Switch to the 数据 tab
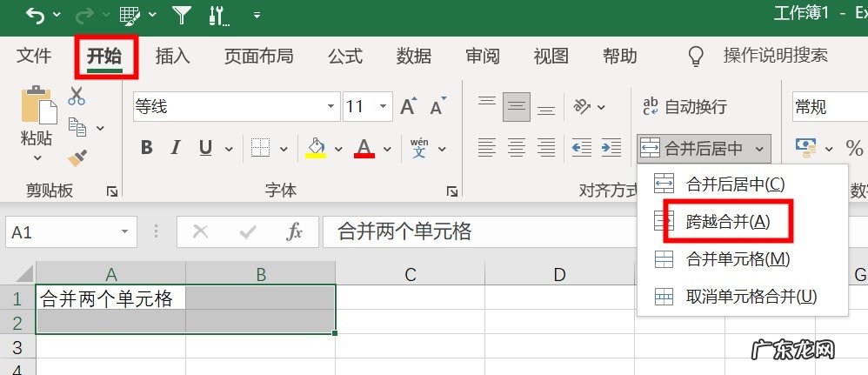The image size is (868, 375). 413,56
